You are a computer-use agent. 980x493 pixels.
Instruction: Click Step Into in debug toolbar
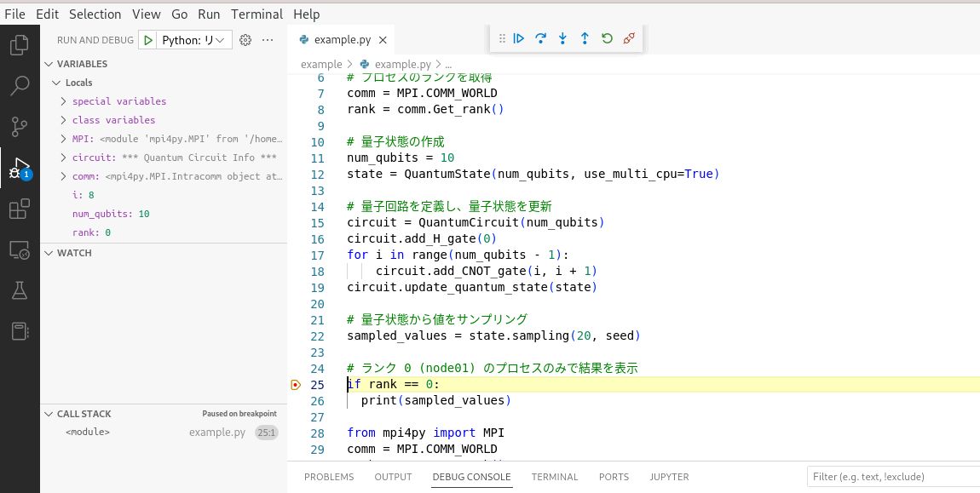click(562, 38)
